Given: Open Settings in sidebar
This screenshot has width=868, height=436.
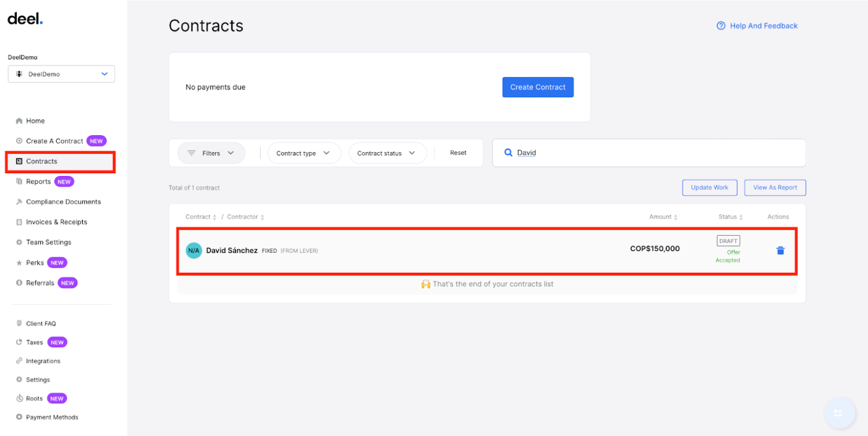Looking at the screenshot, I should 38,380.
